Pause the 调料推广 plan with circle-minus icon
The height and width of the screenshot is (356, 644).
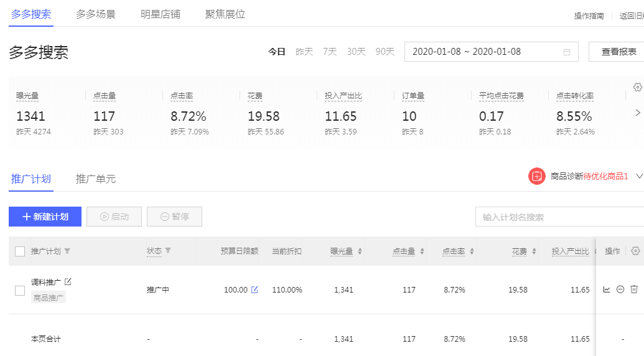pos(620,289)
